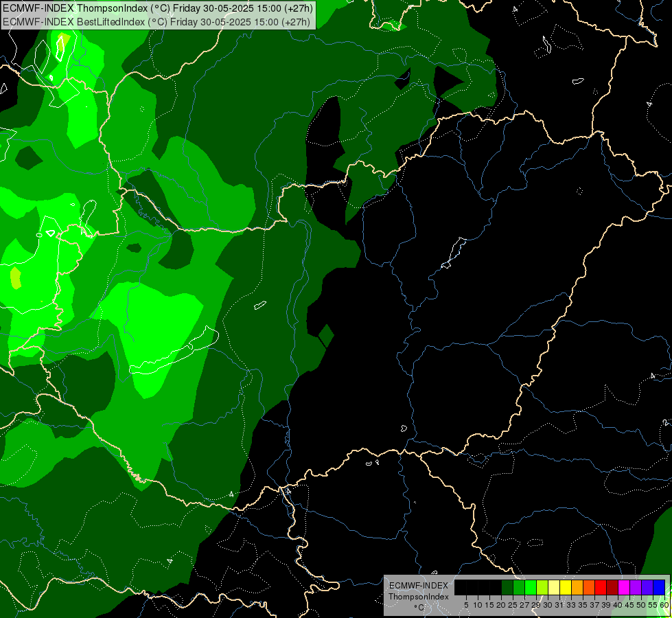Click the dark red 39–40 legend swatch

612,587
